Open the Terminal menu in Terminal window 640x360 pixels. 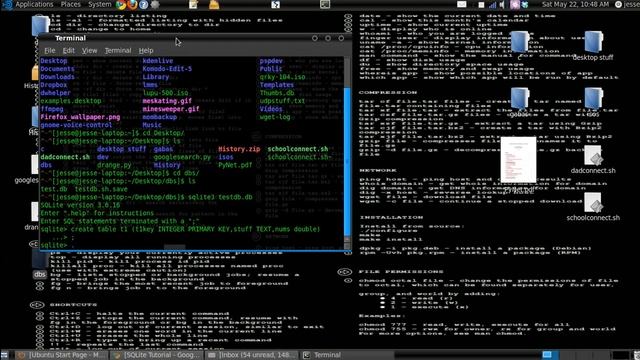pyautogui.click(x=118, y=51)
